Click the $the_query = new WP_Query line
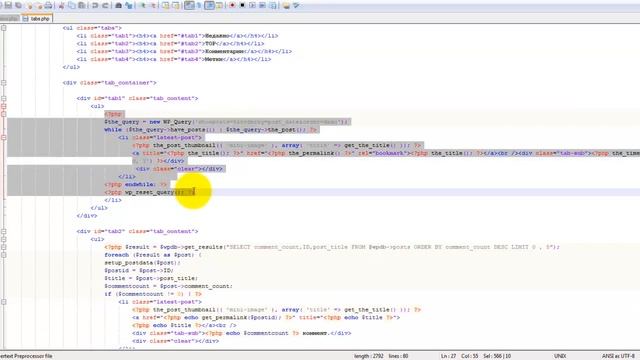640x360 pixels. coord(227,122)
